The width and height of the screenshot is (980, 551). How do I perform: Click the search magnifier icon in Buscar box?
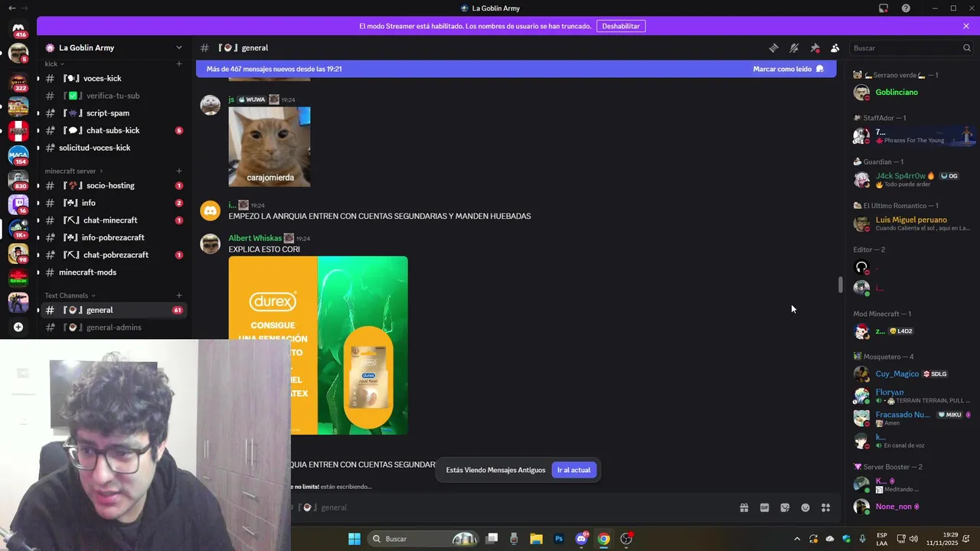(967, 47)
